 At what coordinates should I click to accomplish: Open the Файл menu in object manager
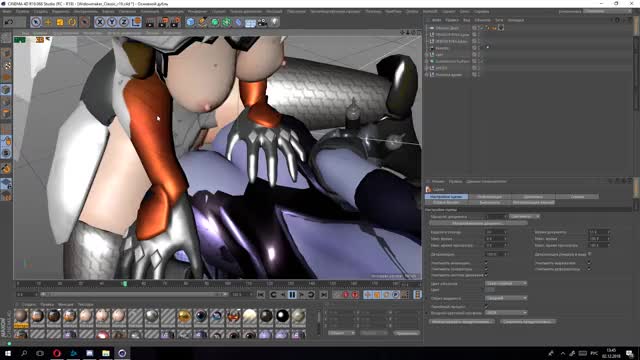436,20
